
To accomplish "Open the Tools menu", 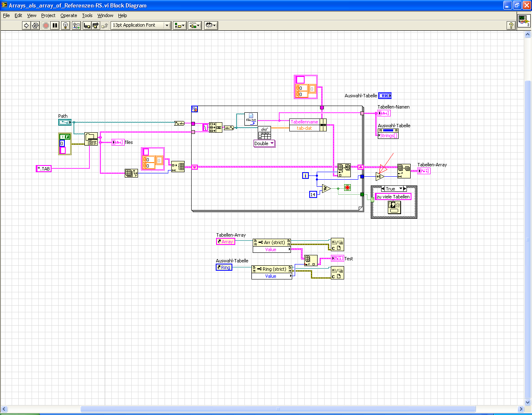I will click(x=87, y=15).
